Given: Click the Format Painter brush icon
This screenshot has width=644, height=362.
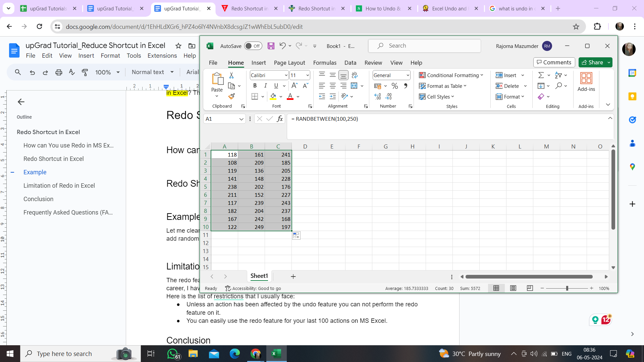Looking at the screenshot, I should pos(231,97).
